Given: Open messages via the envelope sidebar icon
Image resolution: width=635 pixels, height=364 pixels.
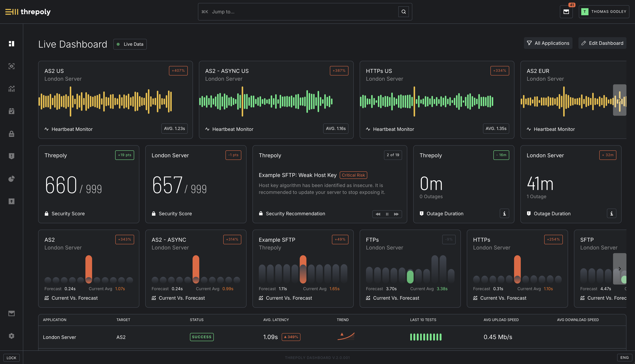Looking at the screenshot, I should pos(12,313).
